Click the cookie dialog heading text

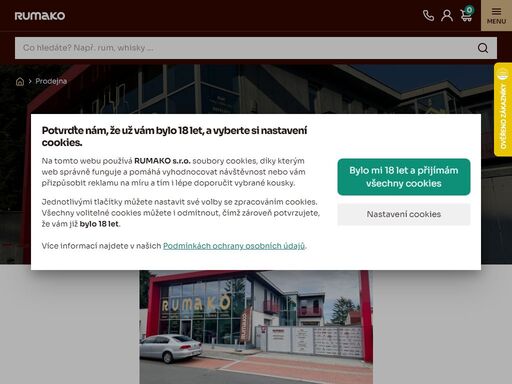point(174,136)
